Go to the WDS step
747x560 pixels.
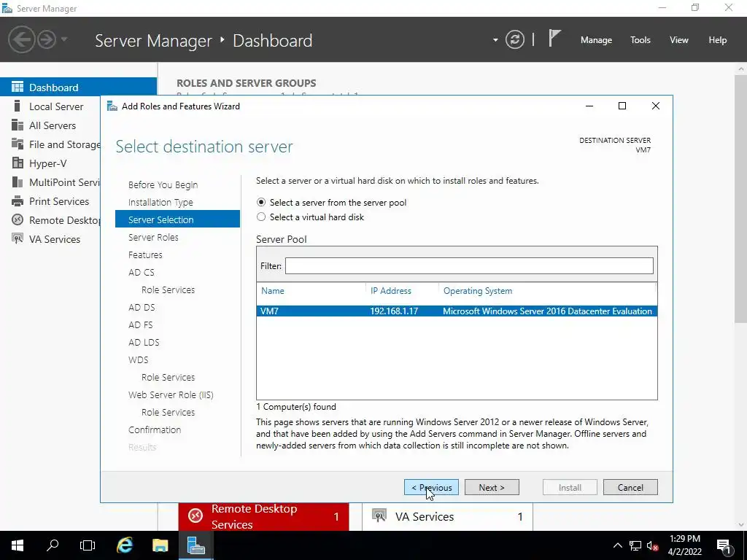coord(138,360)
